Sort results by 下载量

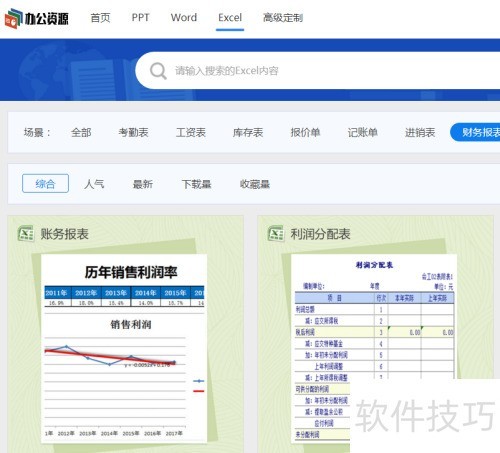point(196,184)
